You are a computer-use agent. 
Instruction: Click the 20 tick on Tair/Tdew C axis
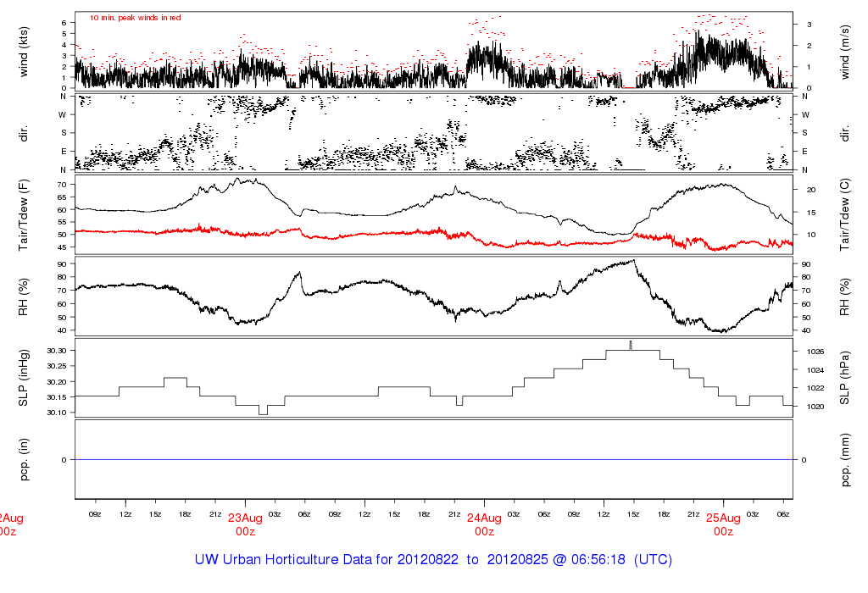tap(811, 190)
